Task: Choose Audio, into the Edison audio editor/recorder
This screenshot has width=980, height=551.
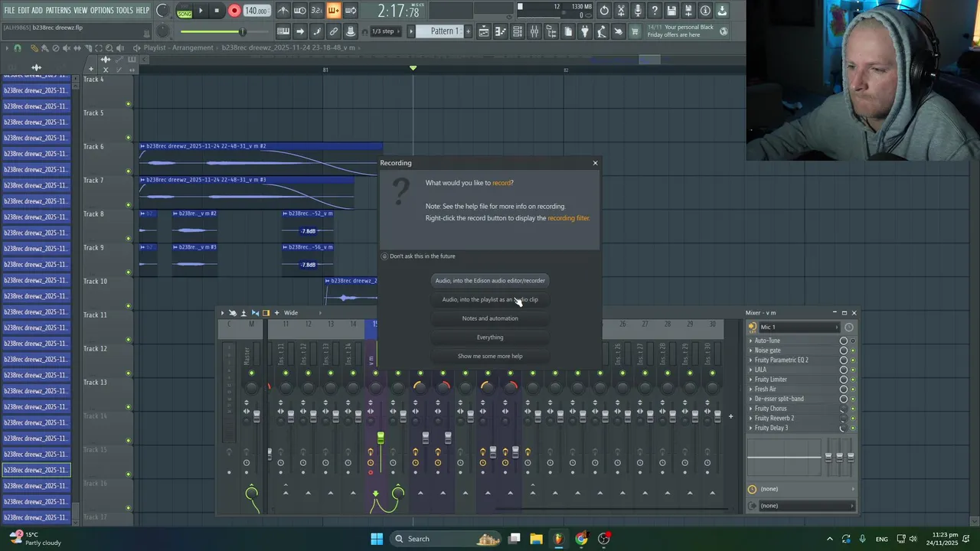Action: (x=490, y=281)
